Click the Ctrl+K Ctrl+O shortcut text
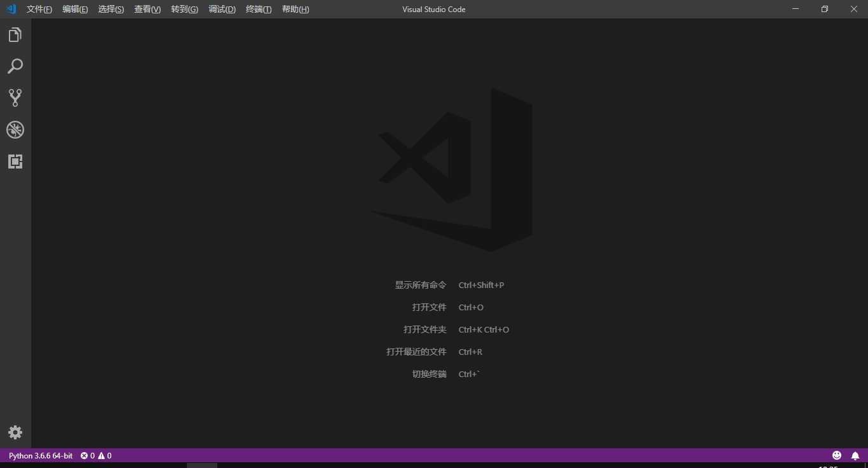This screenshot has width=868, height=468. pos(484,330)
